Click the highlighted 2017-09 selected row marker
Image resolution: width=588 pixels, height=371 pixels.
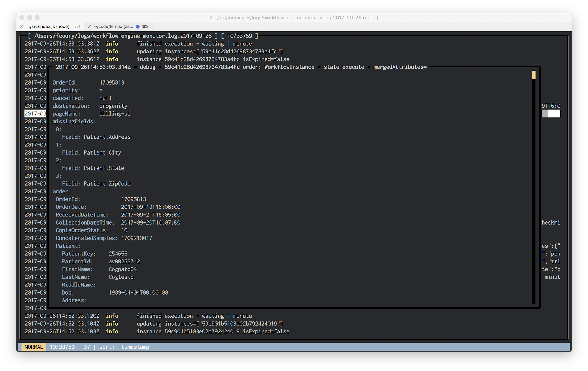(35, 114)
